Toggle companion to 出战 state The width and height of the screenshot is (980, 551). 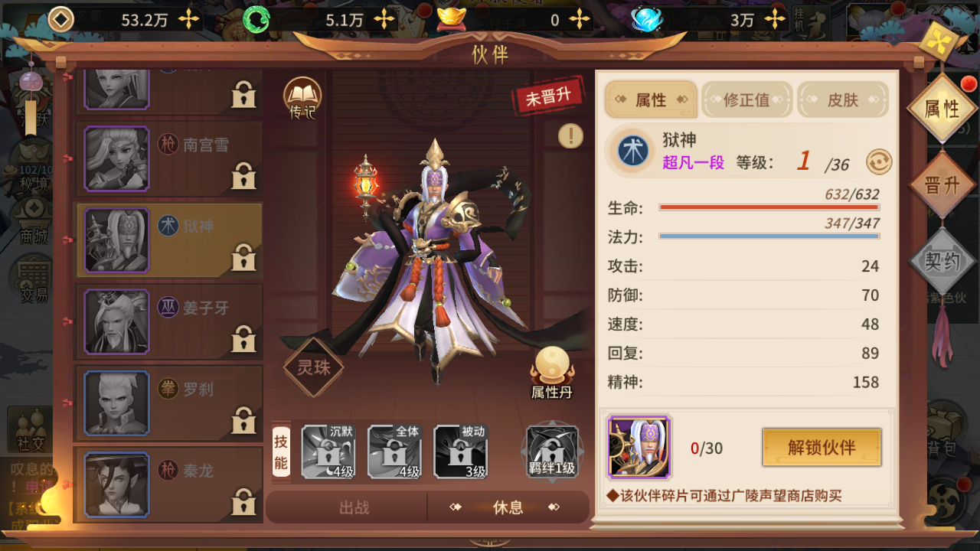354,507
